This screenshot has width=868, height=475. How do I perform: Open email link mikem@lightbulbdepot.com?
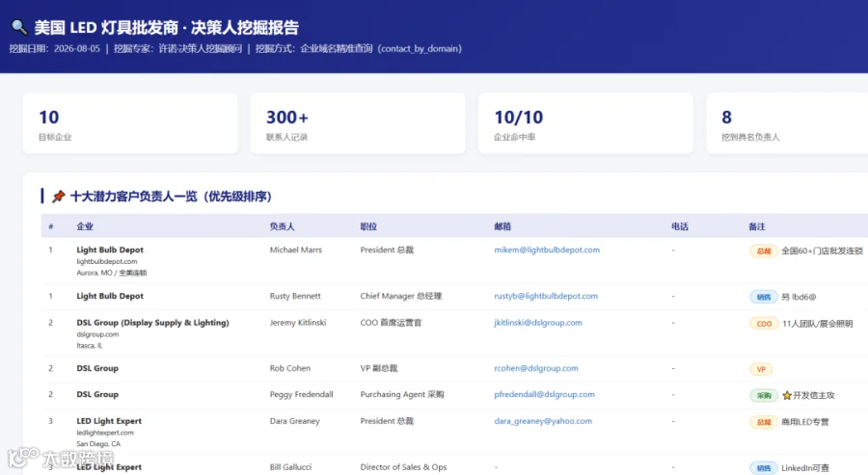coord(547,250)
